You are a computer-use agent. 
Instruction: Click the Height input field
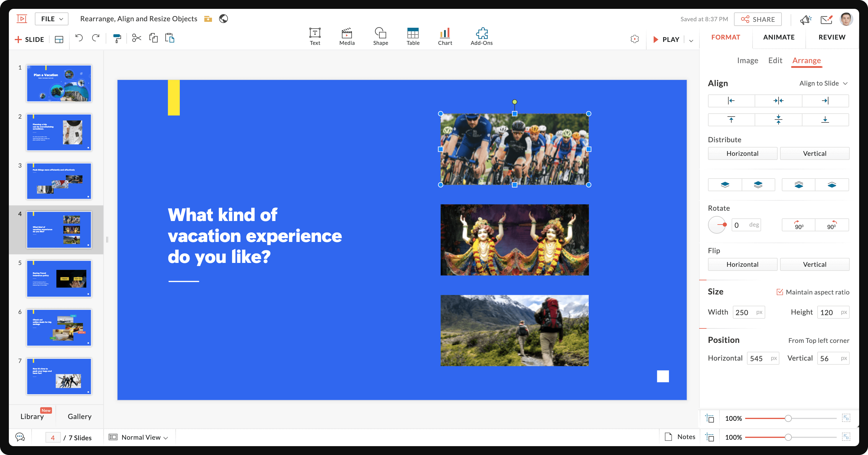click(833, 312)
